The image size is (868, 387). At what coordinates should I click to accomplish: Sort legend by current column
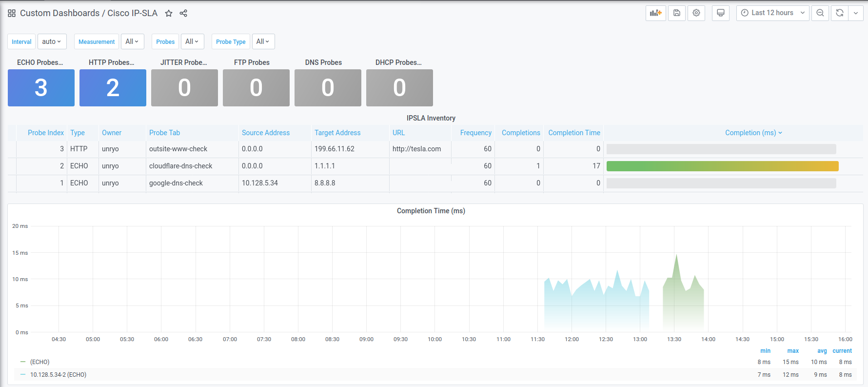842,351
